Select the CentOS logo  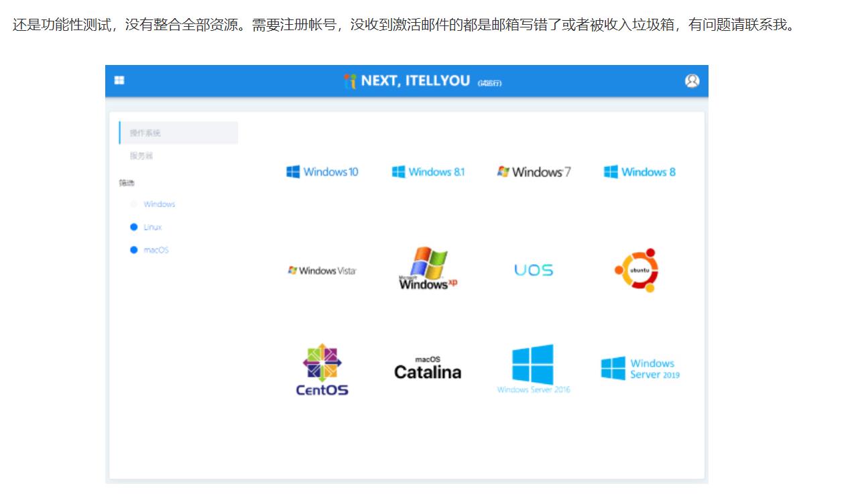tap(322, 369)
